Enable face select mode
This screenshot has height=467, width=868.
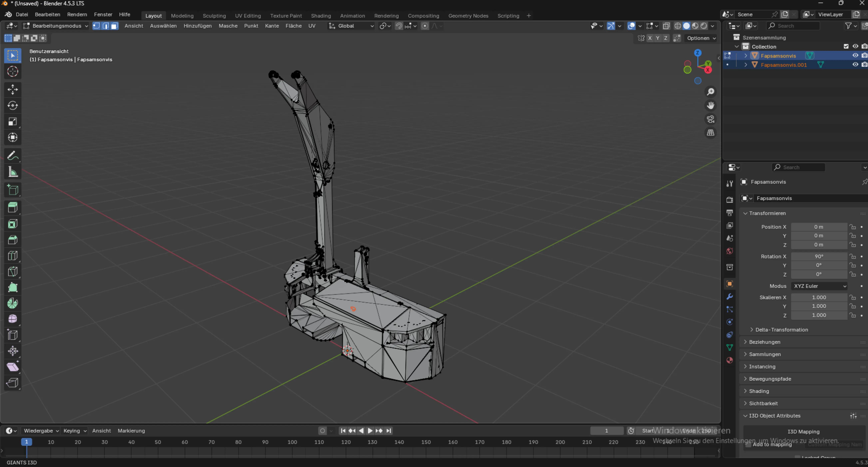click(115, 26)
